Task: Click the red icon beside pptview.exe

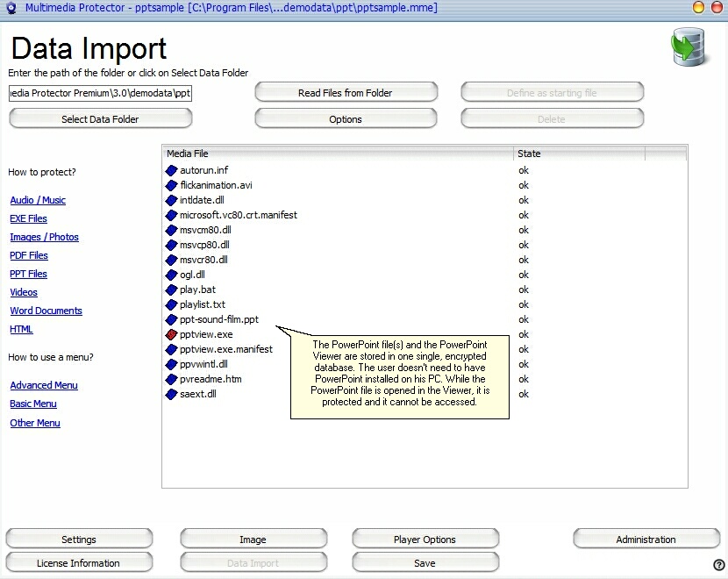Action: point(172,334)
